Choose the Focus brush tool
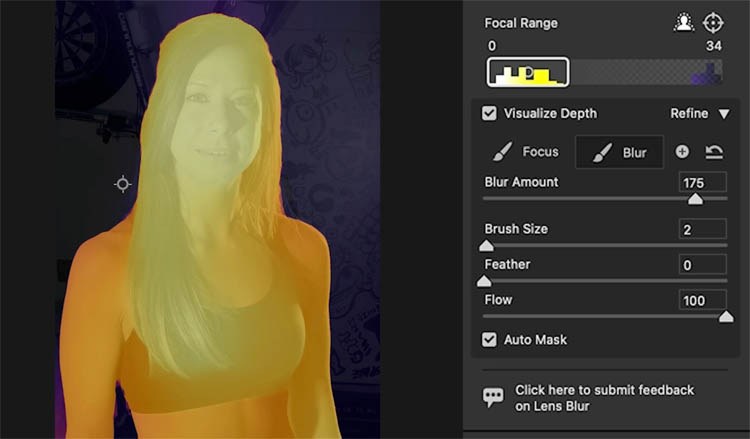 tap(525, 152)
